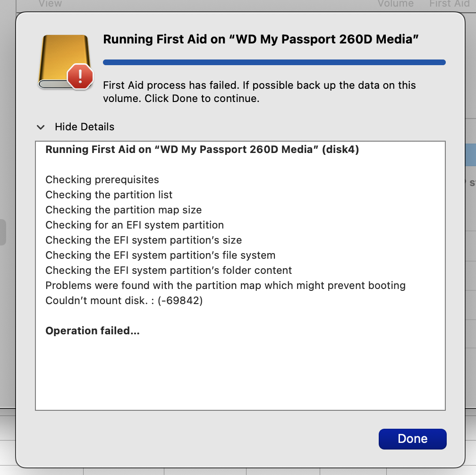Select the bold log header mentioning disk4
Screen dimensions: 476x475
202,149
